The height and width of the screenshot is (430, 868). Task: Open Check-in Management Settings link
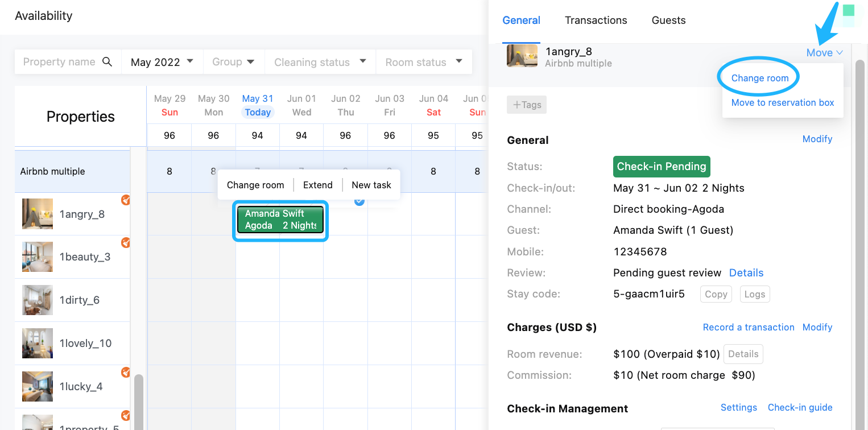pyautogui.click(x=739, y=407)
